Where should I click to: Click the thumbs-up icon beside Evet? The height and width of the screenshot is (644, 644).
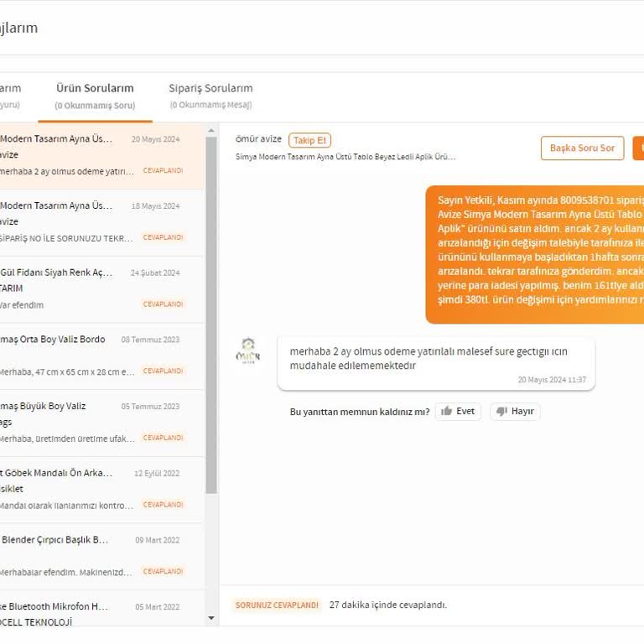click(446, 411)
